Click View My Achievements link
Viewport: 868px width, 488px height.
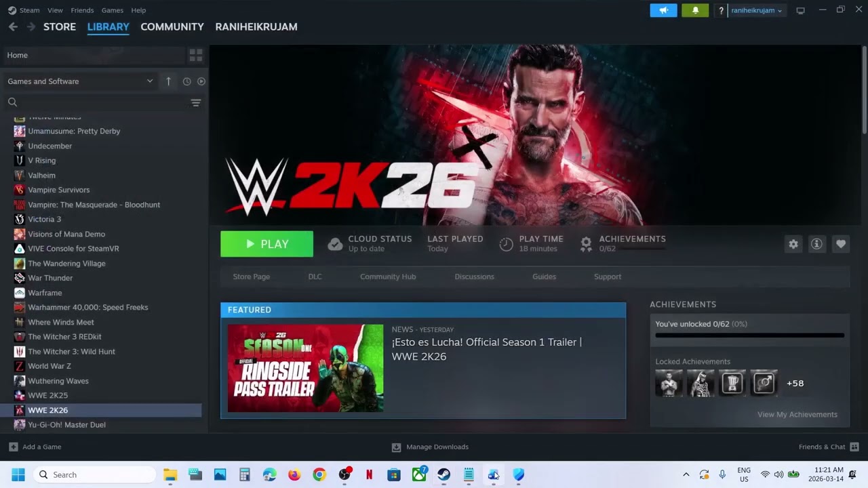[x=797, y=414]
